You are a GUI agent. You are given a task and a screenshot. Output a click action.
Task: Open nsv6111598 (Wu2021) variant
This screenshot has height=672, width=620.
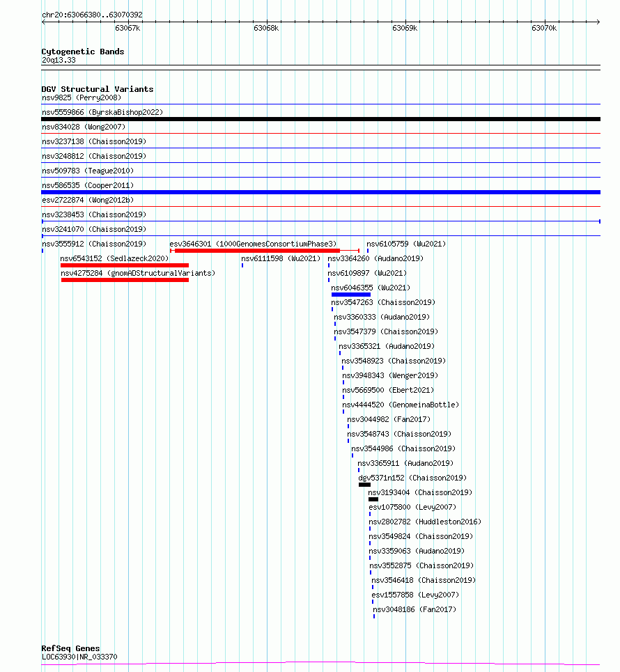[x=281, y=258]
